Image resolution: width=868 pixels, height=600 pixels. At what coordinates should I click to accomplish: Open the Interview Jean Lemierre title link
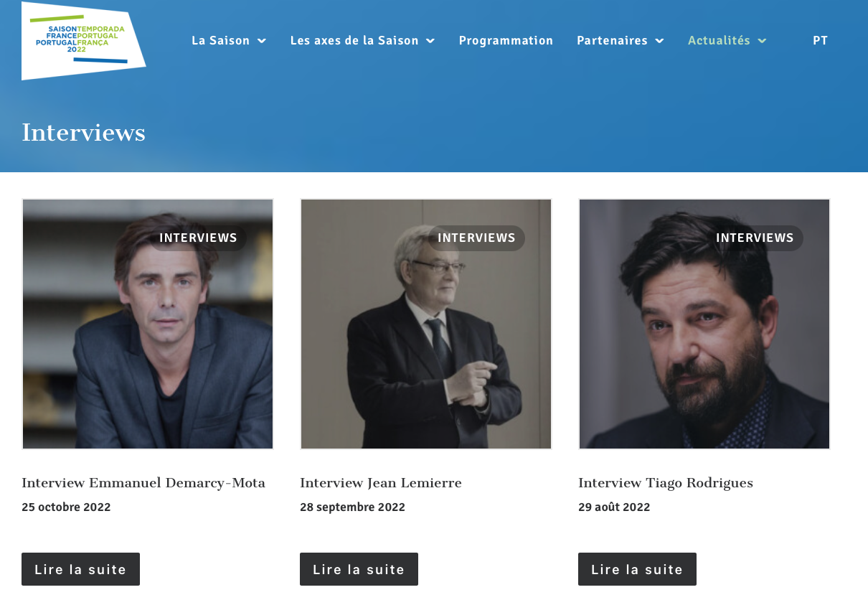pos(381,483)
